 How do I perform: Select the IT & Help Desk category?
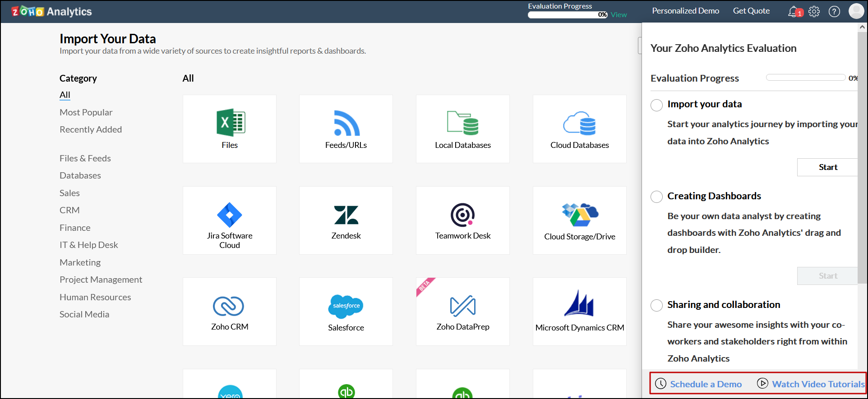89,245
